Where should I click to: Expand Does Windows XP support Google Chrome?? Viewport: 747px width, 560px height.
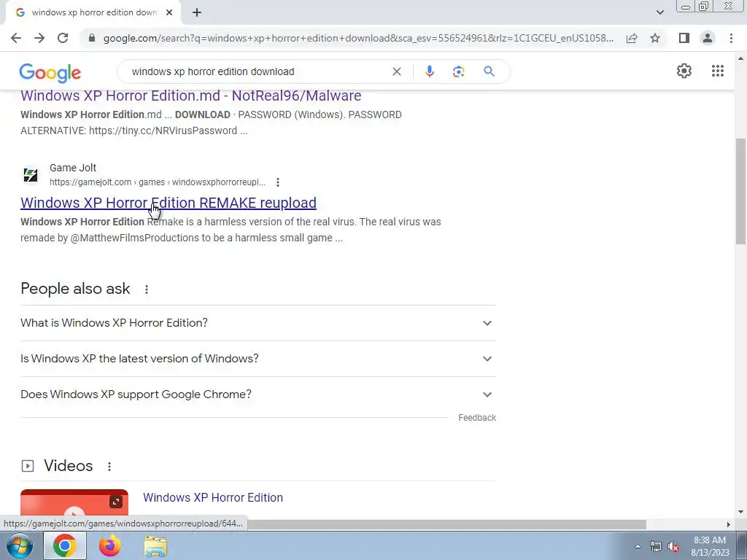[x=258, y=394]
